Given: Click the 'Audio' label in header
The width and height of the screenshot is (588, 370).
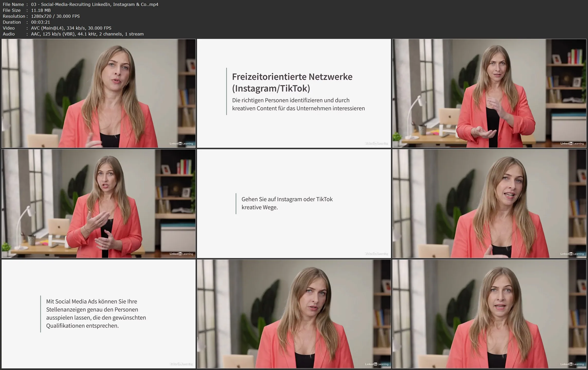Looking at the screenshot, I should click(x=9, y=34).
